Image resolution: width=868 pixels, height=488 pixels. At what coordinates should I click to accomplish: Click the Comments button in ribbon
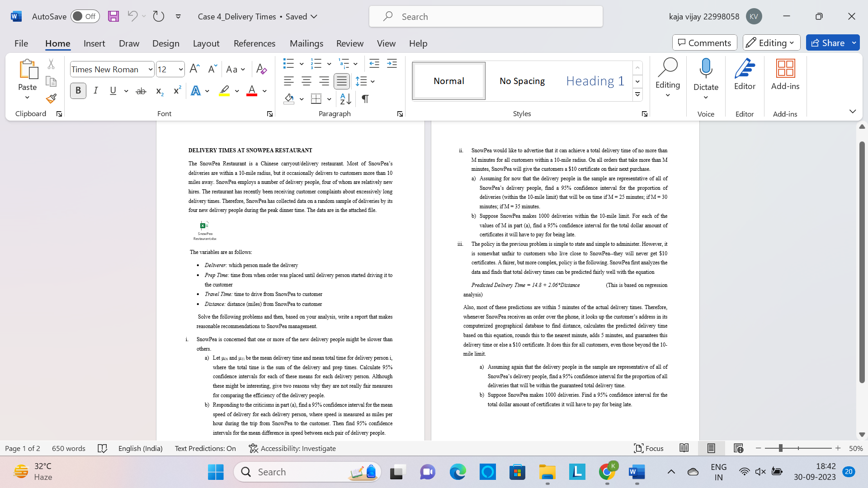(705, 42)
